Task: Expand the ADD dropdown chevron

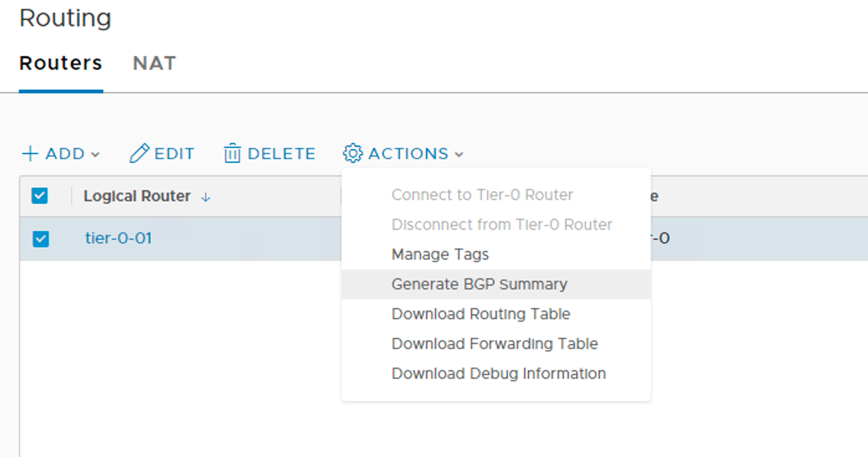Action: 96,155
